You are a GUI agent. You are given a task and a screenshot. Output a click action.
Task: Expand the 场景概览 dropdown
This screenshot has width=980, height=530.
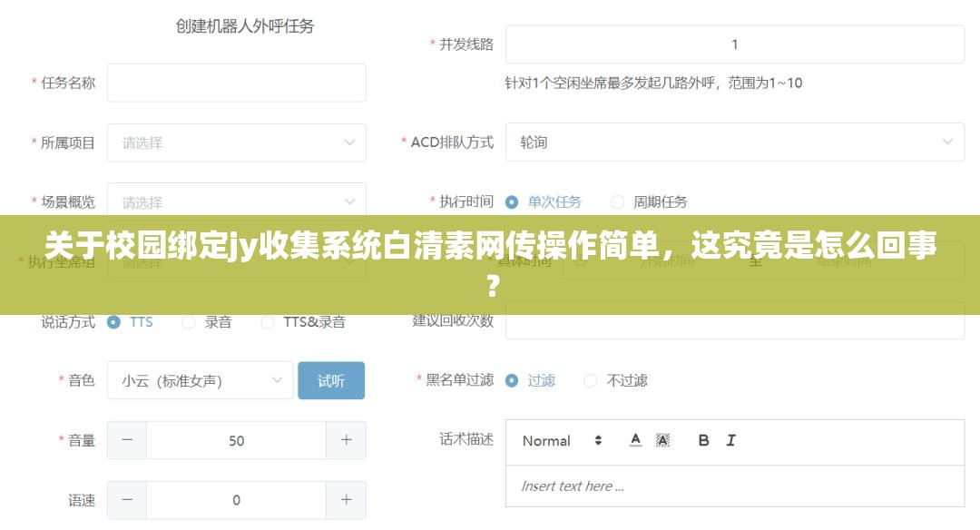(234, 202)
